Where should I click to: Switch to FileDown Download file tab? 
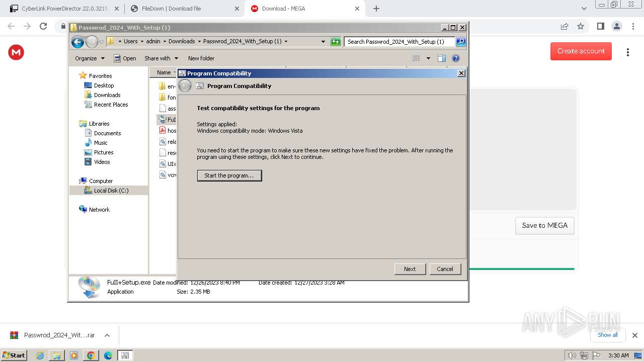(x=185, y=9)
